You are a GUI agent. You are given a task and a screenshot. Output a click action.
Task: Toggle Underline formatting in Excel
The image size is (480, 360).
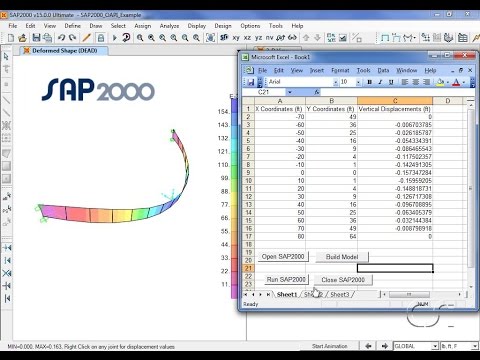(x=391, y=82)
